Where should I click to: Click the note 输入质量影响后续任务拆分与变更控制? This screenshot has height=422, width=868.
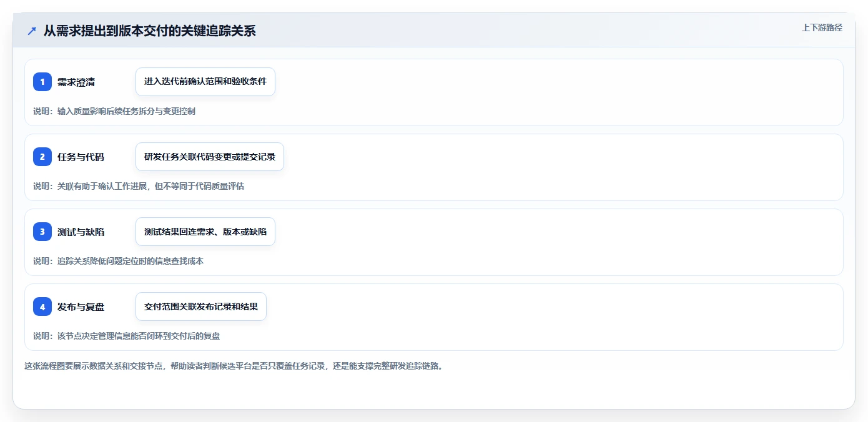pyautogui.click(x=114, y=111)
